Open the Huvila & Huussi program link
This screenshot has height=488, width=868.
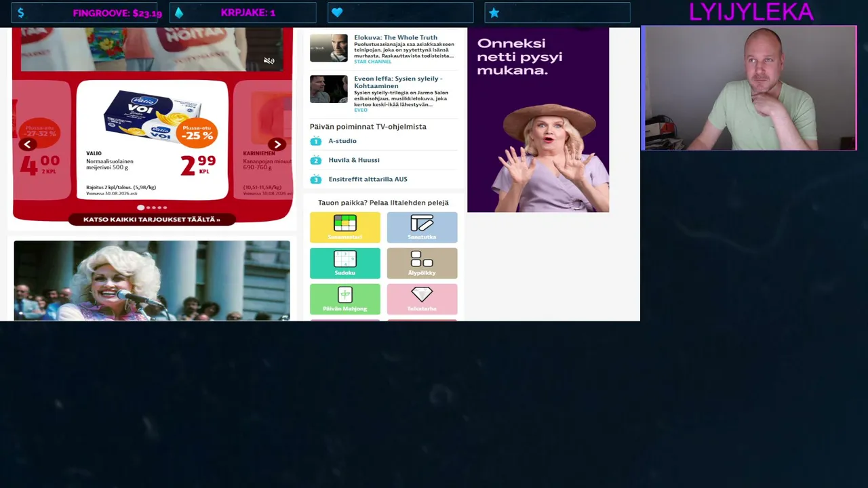(354, 160)
